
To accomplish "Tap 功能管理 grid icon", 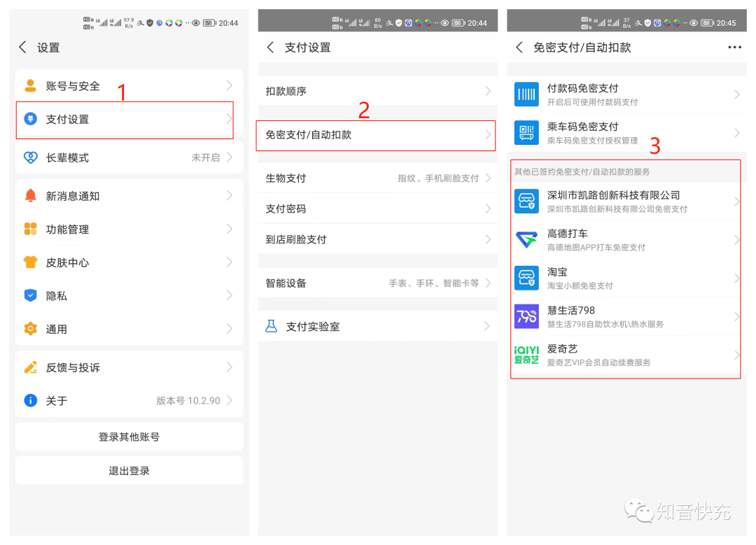I will [x=30, y=229].
